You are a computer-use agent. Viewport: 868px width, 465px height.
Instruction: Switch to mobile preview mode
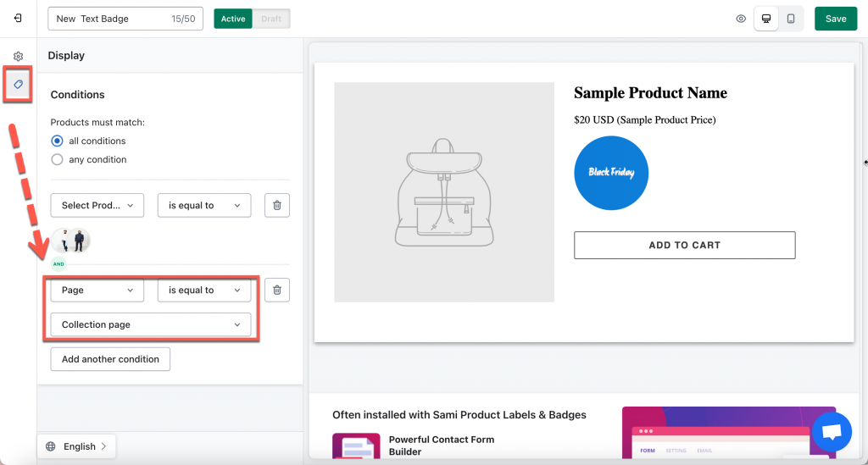(791, 19)
